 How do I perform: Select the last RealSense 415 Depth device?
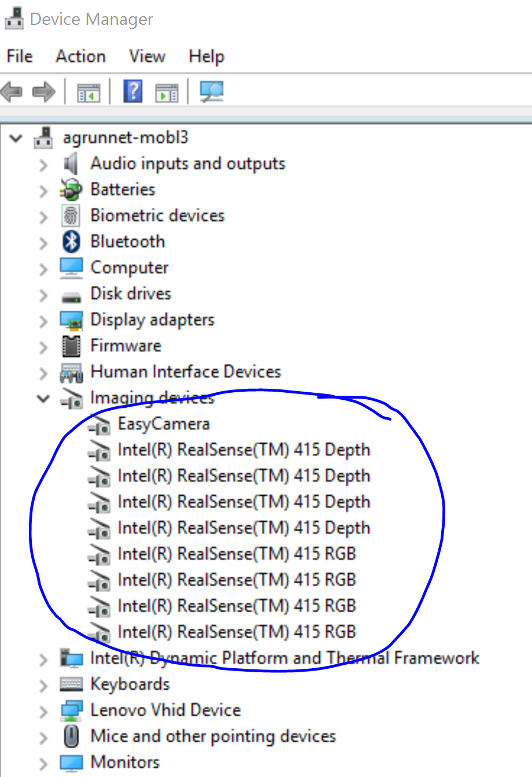(x=244, y=528)
